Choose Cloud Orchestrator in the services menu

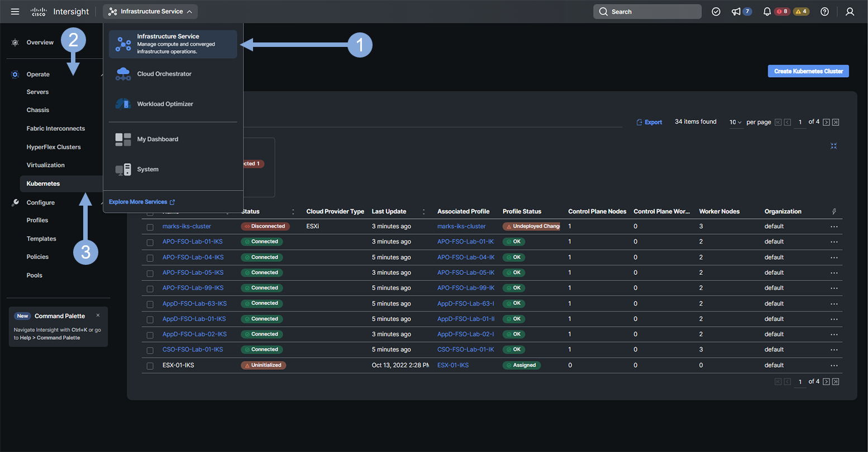(x=173, y=74)
